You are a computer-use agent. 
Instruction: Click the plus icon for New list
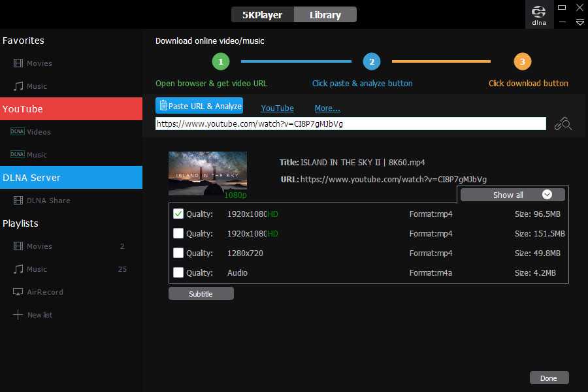pyautogui.click(x=18, y=315)
